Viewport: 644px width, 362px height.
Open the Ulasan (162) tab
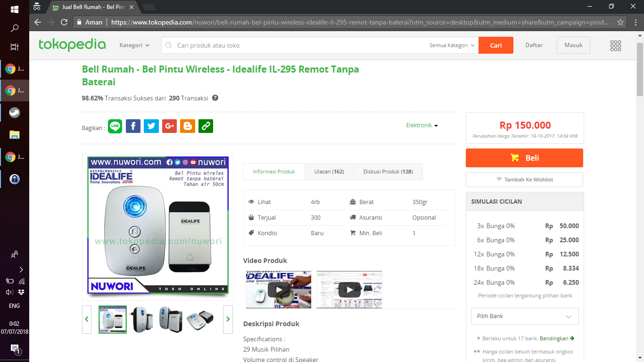329,172
